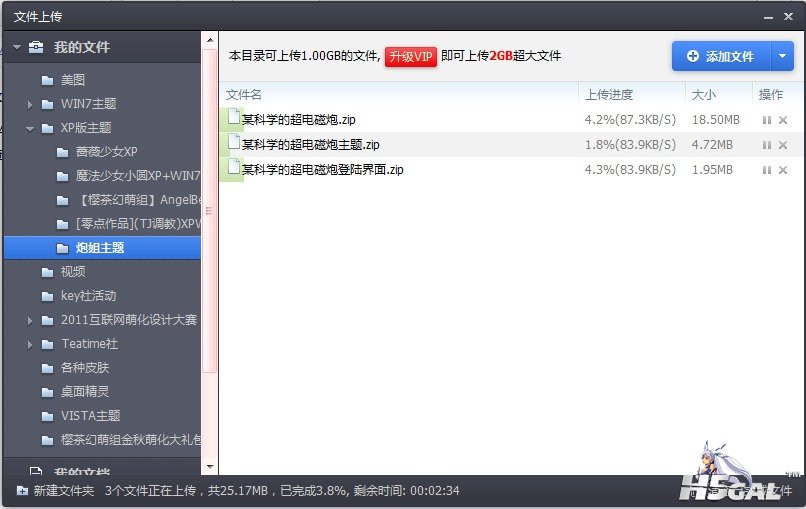Pause upload of 某科学的超电磁炮.zip

coord(767,120)
